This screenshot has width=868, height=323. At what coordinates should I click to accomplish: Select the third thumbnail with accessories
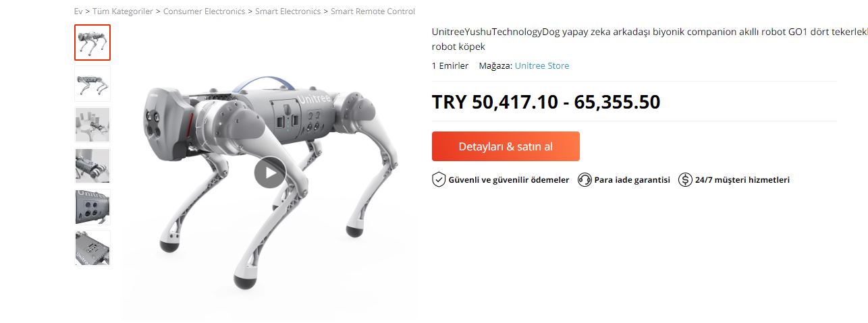[x=92, y=125]
